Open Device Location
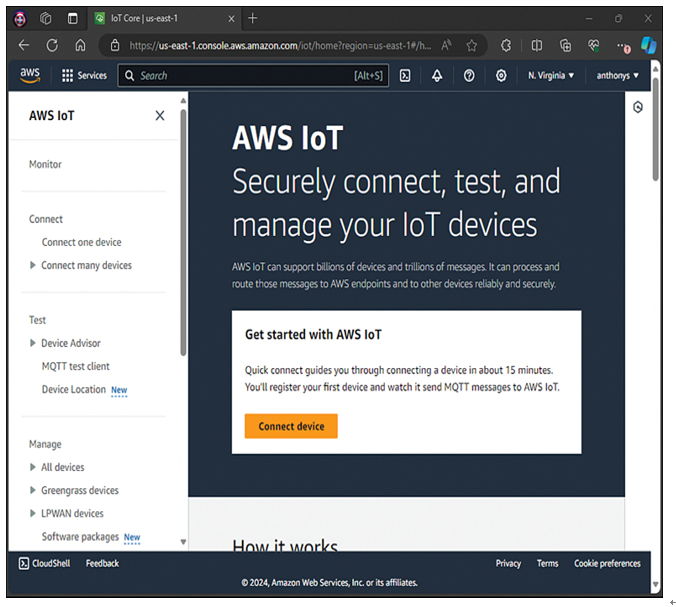This screenshot has height=607, width=676. tap(74, 389)
